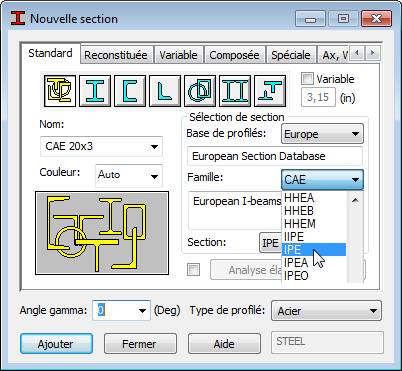Toggle the checkbox beside Analyse button
This screenshot has width=402, height=371.
click(x=193, y=269)
